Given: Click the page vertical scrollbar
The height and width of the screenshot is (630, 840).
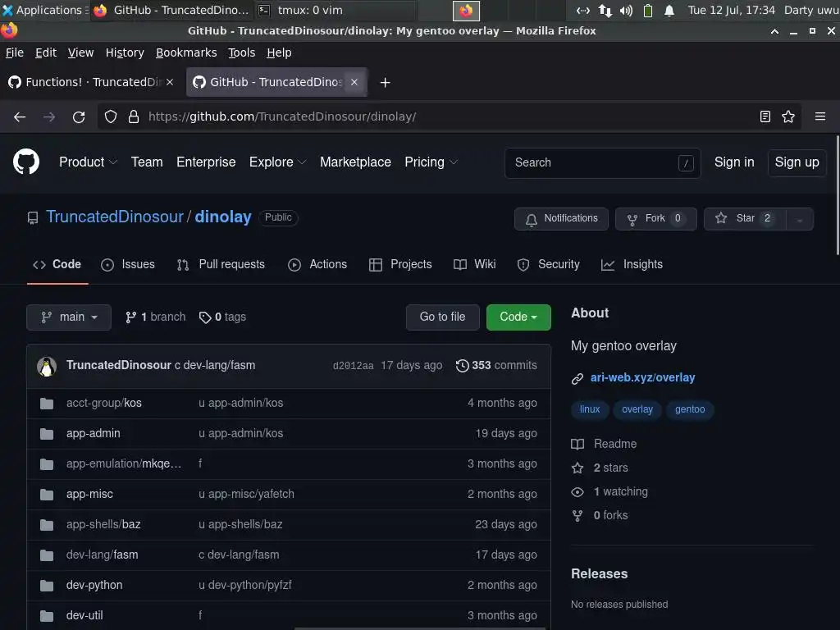Looking at the screenshot, I should [837, 195].
